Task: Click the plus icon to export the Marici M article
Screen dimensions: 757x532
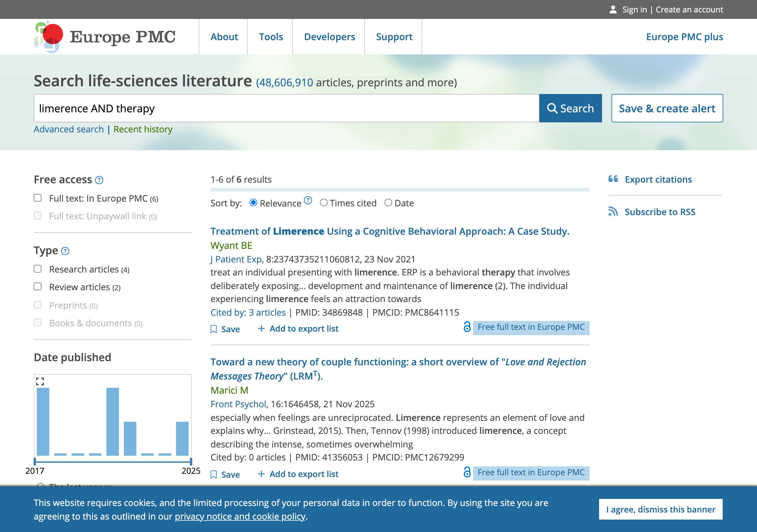Action: pyautogui.click(x=261, y=474)
